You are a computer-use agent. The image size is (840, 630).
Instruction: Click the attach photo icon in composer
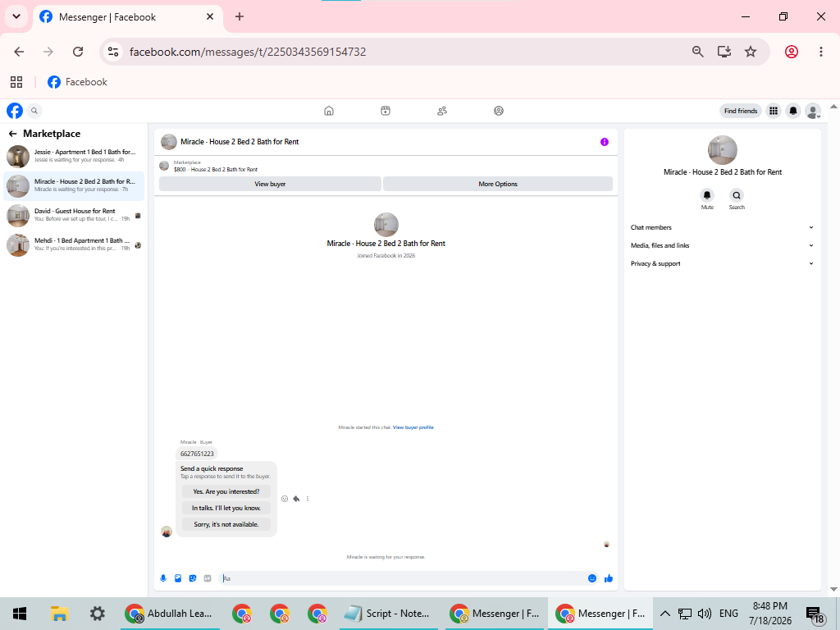[178, 578]
